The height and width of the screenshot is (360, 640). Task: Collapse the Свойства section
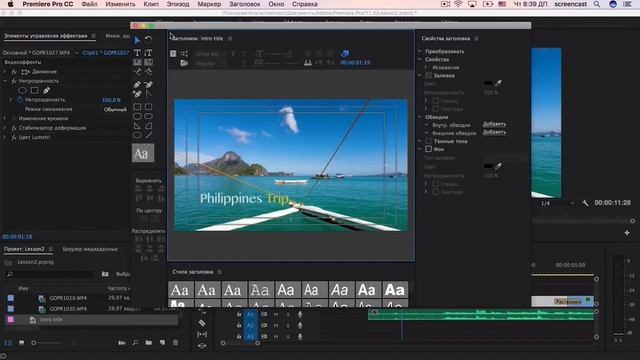[420, 59]
